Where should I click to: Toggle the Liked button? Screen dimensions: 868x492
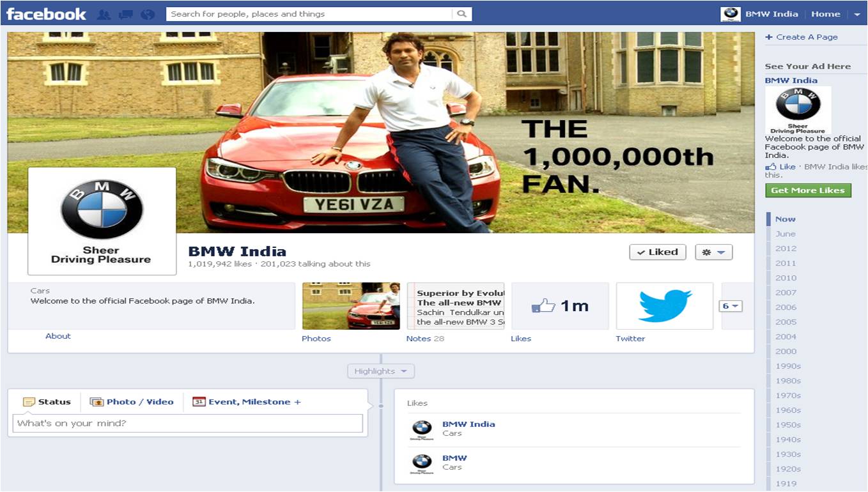pos(658,252)
